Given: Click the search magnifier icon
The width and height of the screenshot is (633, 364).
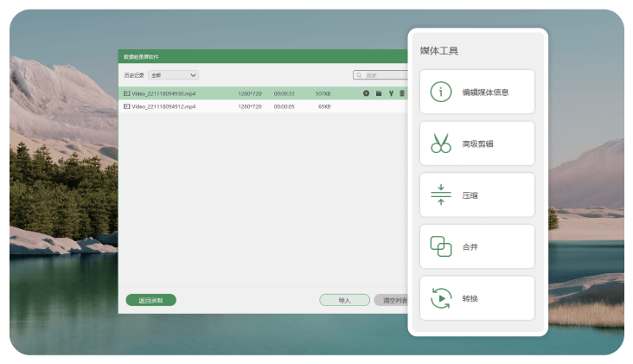Looking at the screenshot, I should click(x=359, y=75).
